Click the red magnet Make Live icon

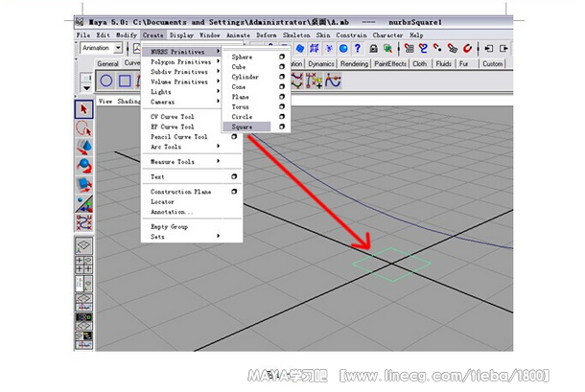[x=467, y=48]
